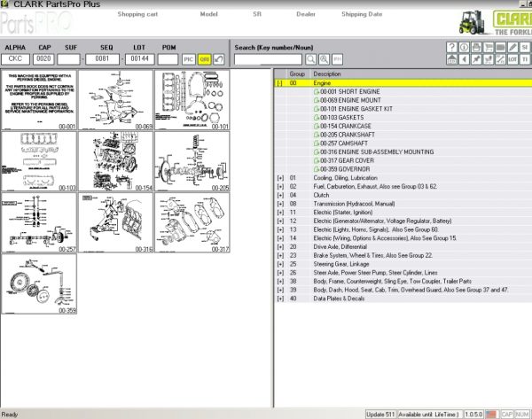Open the Dealer menu
Image resolution: width=532 pixels, height=419 pixels.
coord(306,14)
